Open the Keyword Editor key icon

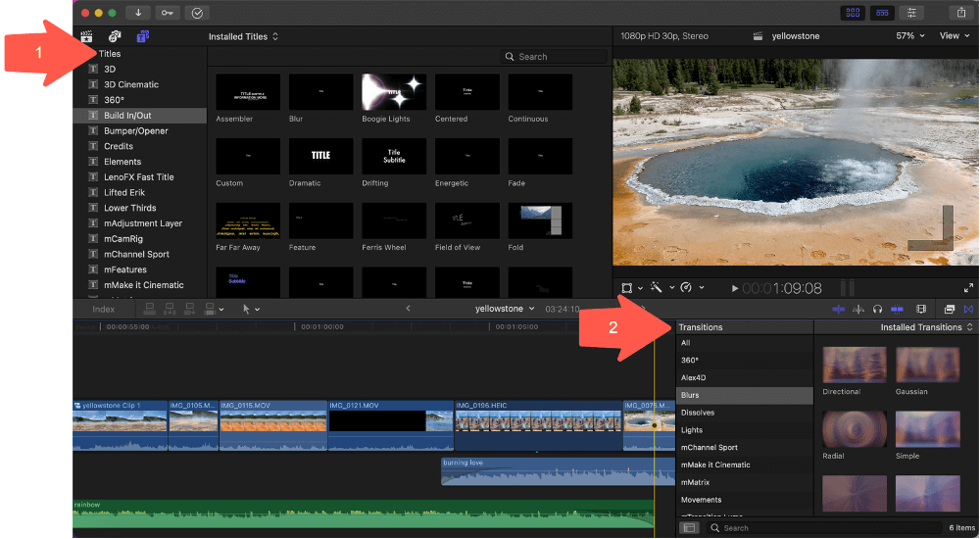point(167,13)
